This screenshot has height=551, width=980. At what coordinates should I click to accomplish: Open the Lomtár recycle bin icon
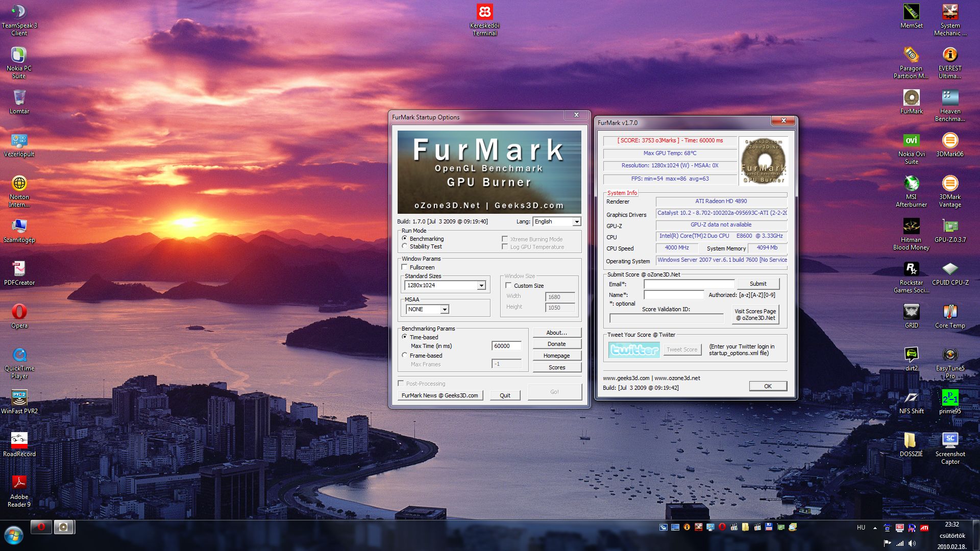(x=19, y=102)
